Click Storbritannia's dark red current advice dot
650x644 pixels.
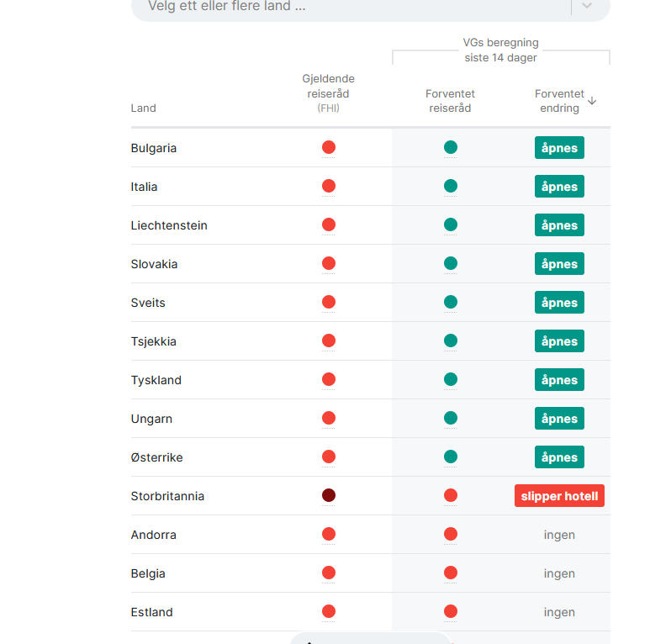pos(329,496)
